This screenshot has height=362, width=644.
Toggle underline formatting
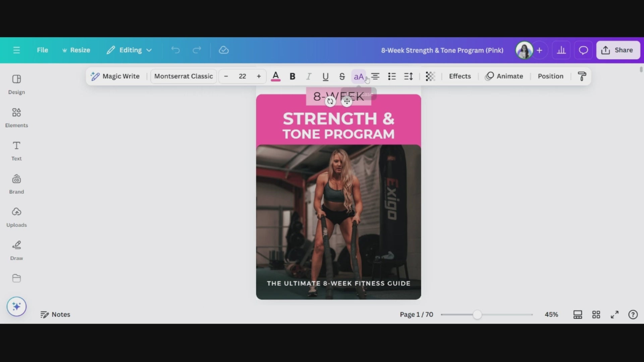click(325, 76)
